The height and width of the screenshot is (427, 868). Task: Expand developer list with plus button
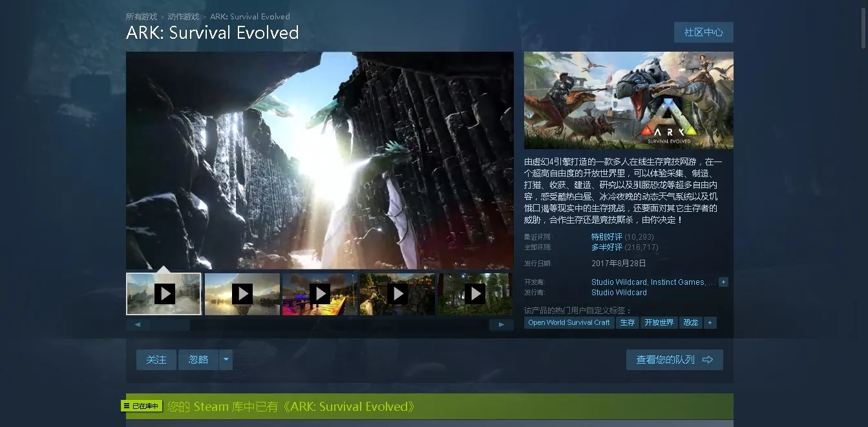coord(723,282)
